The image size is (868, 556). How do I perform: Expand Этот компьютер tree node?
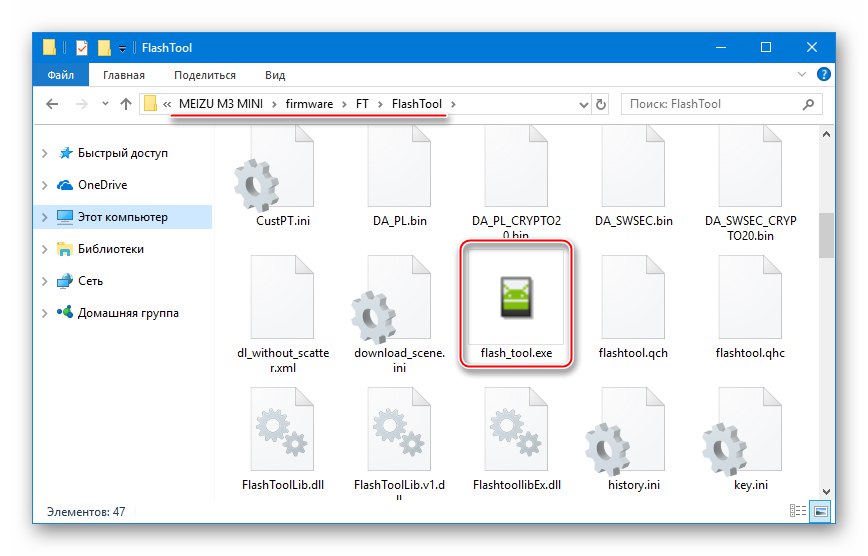pyautogui.click(x=45, y=217)
